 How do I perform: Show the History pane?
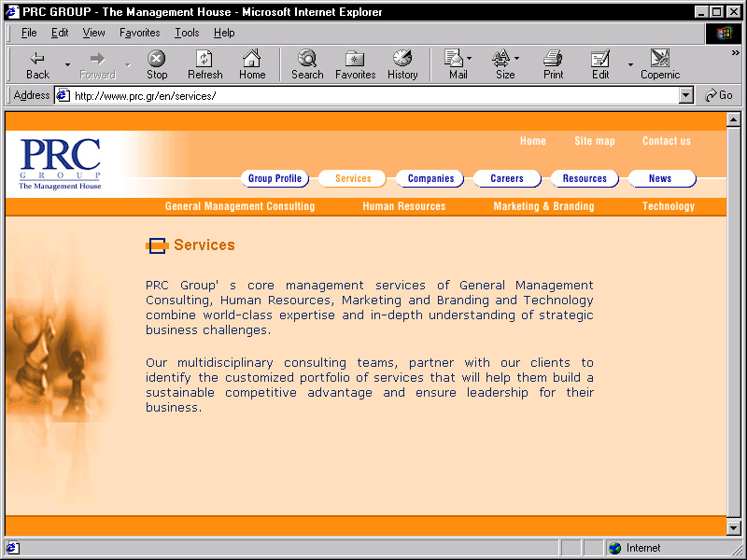click(402, 64)
